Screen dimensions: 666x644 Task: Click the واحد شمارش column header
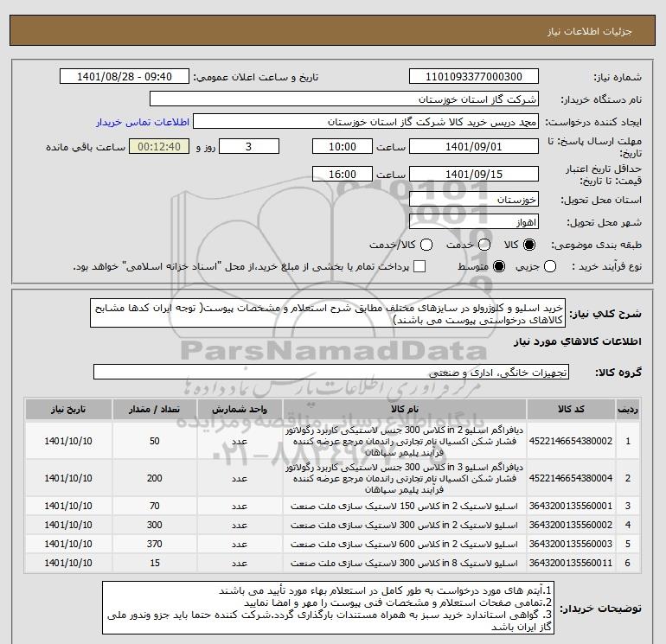239,409
